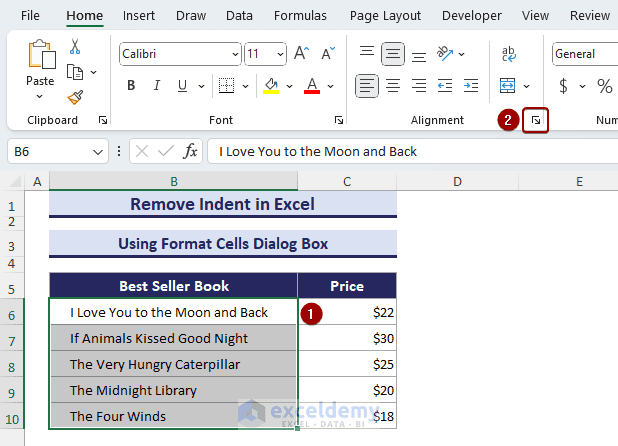618x446 pixels.
Task: Toggle Italic formatting
Action: [156, 85]
